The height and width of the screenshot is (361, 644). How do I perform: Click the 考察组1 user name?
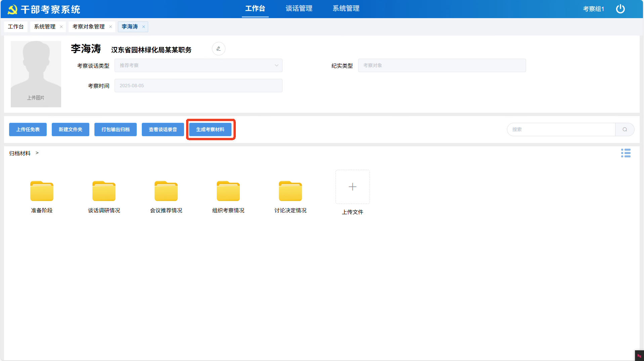(594, 9)
